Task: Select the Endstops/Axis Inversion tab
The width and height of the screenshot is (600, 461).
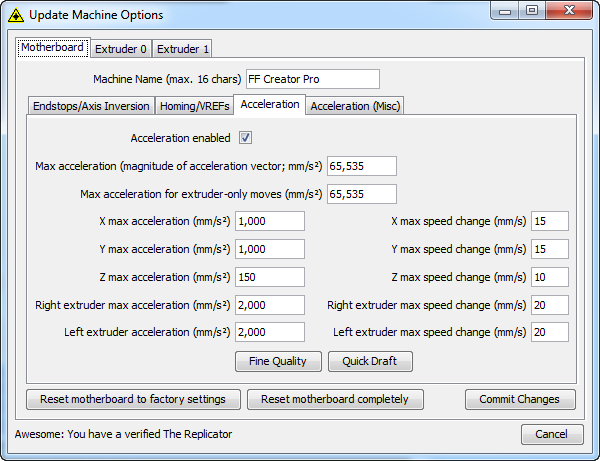Action: point(91,106)
